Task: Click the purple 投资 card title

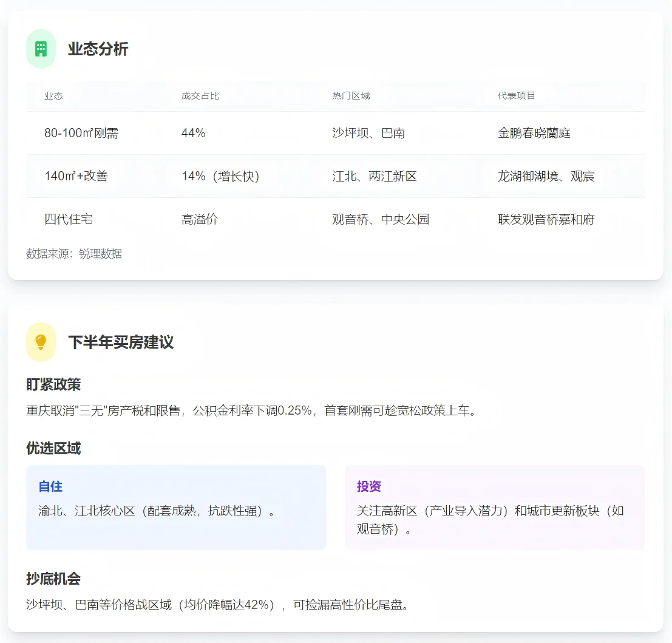Action: coord(369,486)
